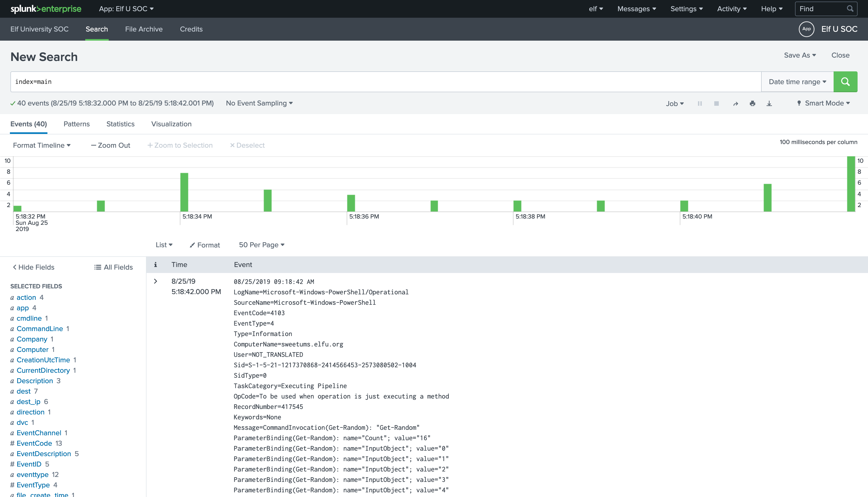The height and width of the screenshot is (497, 868).
Task: Click inside the index=main search box
Action: click(386, 82)
